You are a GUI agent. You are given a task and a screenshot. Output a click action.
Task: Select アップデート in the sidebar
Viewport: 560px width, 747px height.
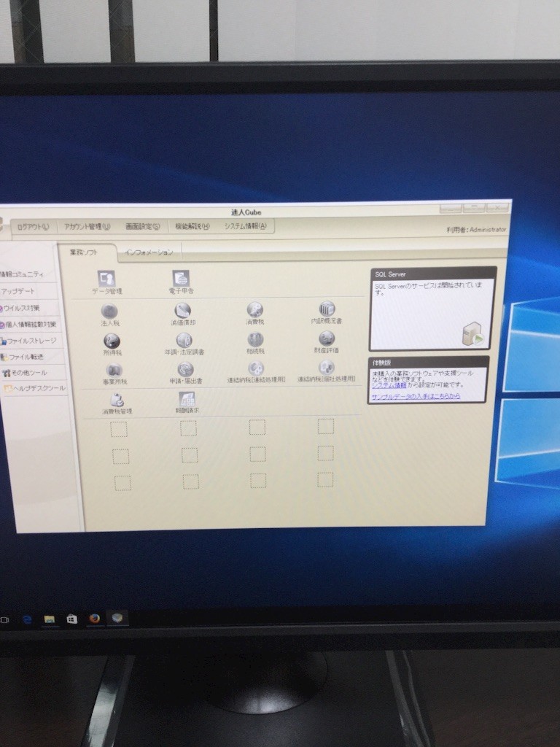(x=17, y=291)
